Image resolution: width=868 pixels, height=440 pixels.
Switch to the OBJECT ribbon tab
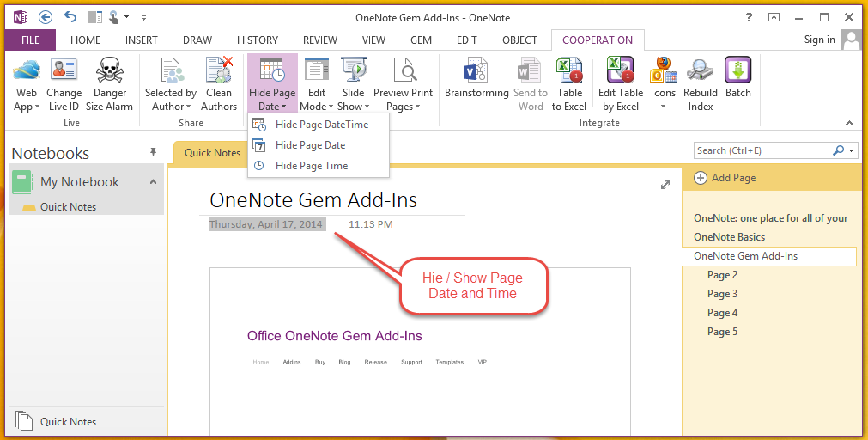click(x=519, y=40)
